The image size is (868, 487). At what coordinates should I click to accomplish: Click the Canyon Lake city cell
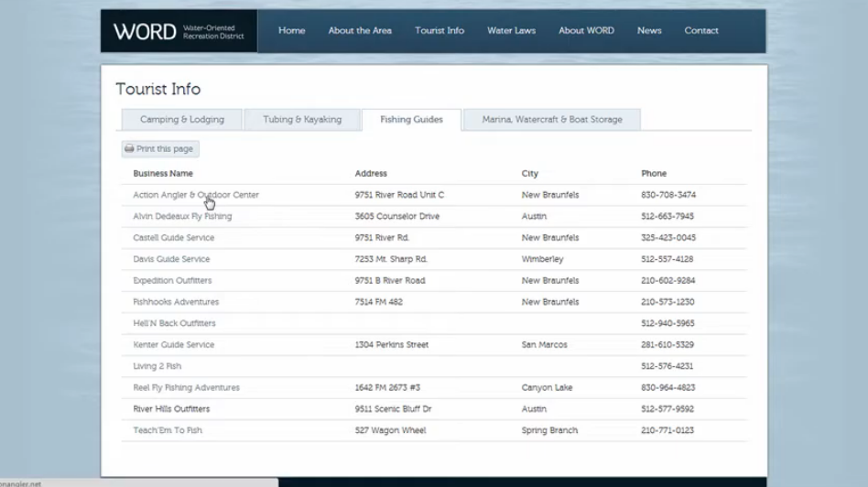click(547, 388)
